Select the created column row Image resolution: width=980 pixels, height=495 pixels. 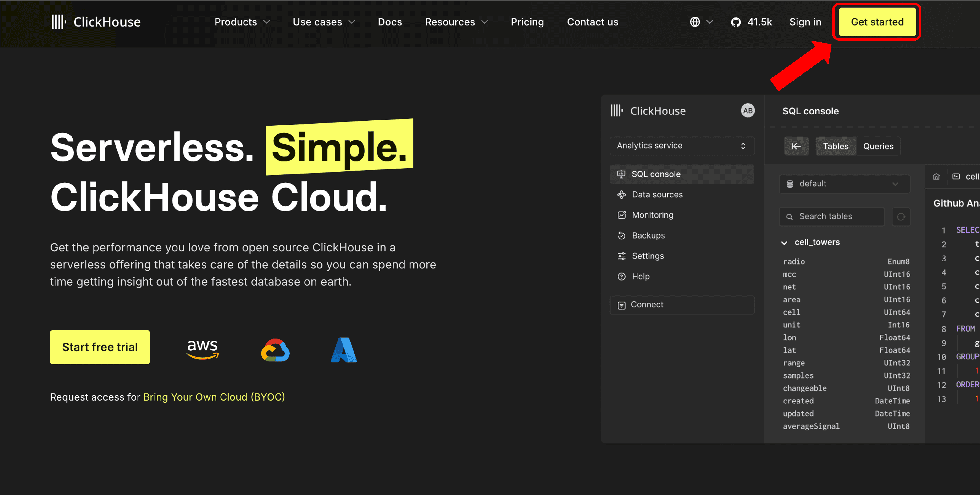click(x=846, y=401)
